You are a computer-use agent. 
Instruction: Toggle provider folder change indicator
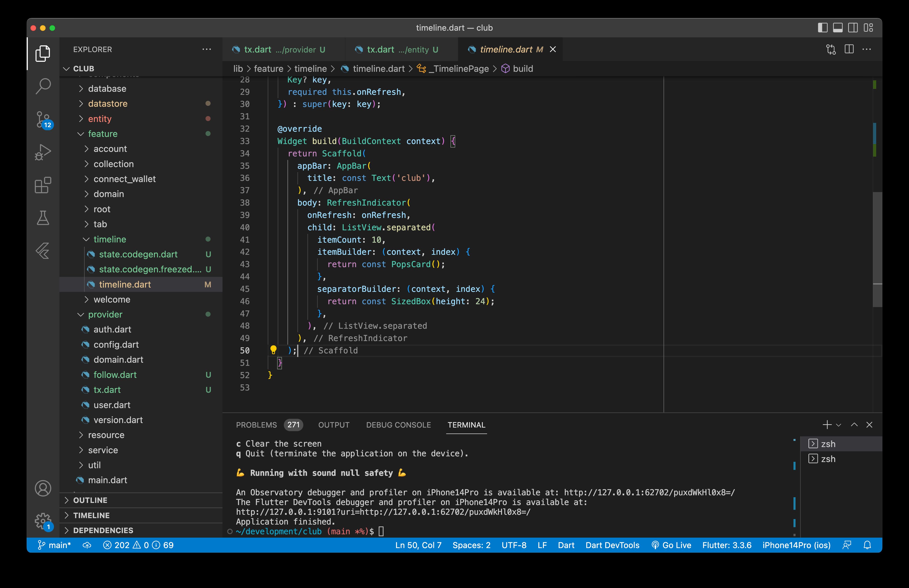(x=209, y=314)
